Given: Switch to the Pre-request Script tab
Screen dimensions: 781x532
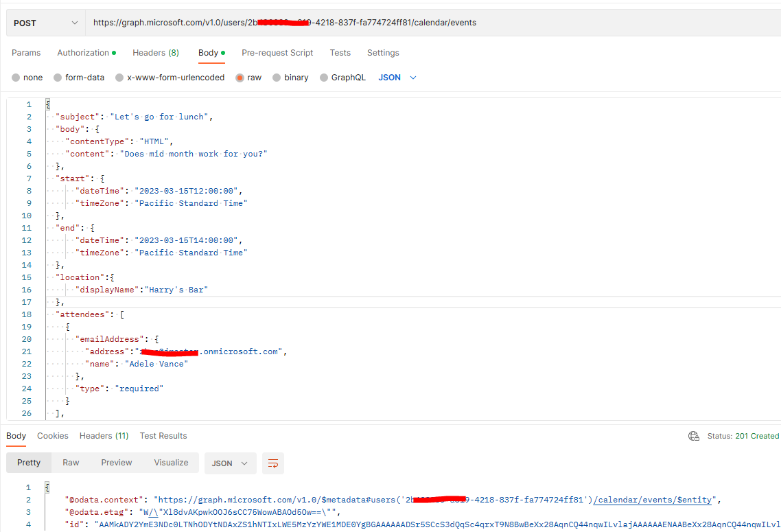Looking at the screenshot, I should tap(276, 53).
